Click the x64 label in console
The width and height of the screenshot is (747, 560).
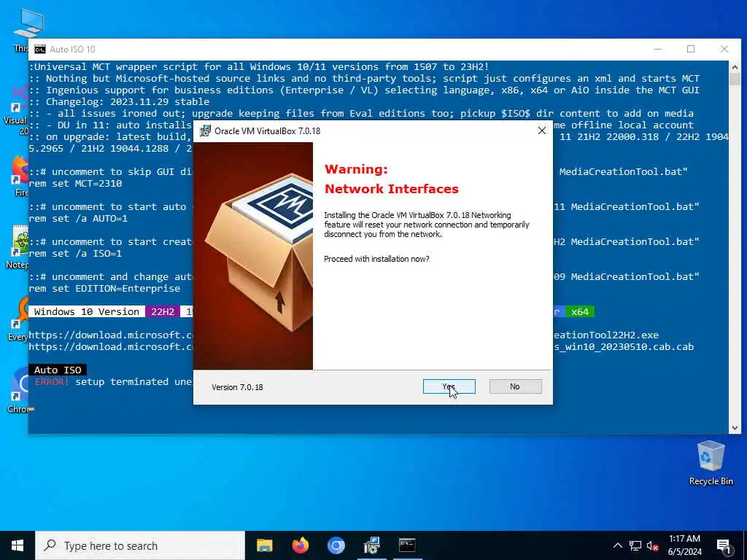(580, 312)
